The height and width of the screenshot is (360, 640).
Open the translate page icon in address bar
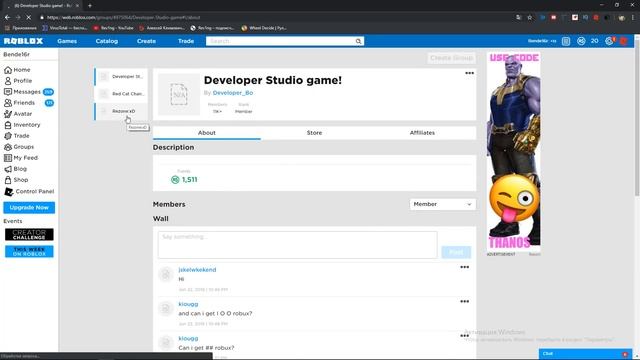pyautogui.click(x=518, y=18)
